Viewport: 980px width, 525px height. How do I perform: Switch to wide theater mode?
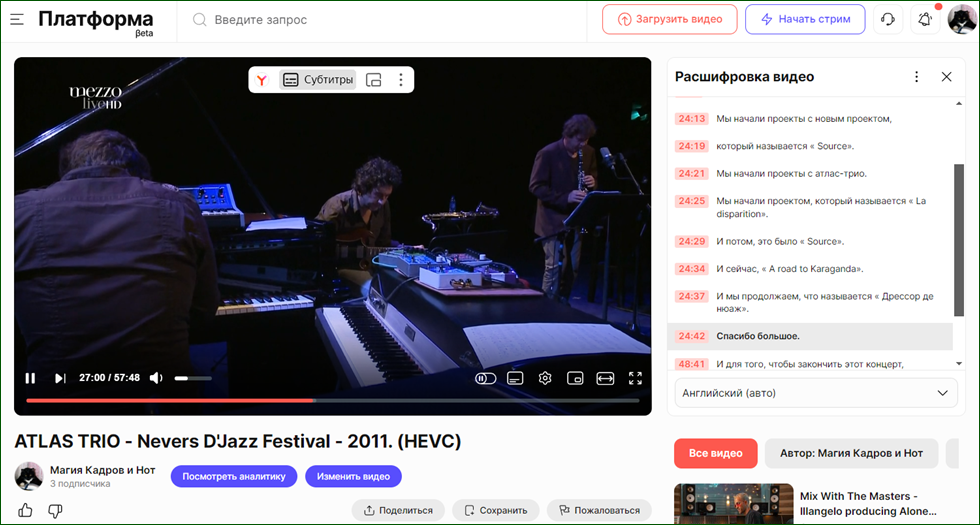pos(605,378)
